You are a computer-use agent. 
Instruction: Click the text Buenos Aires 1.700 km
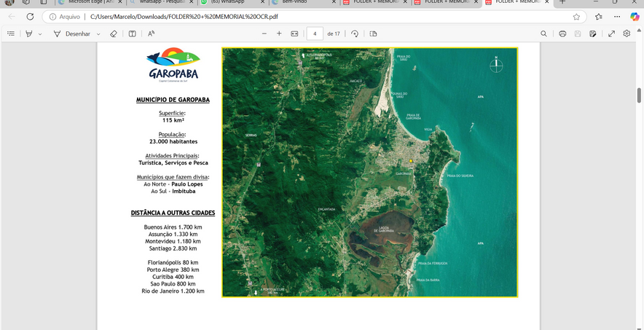(173, 227)
